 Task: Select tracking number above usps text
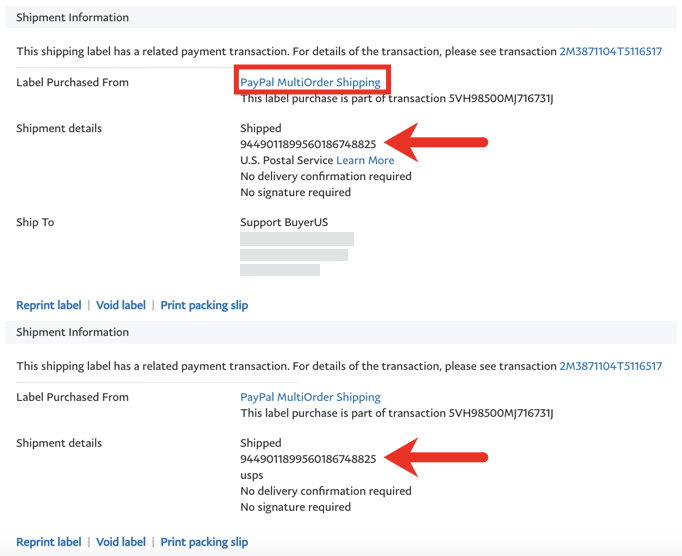pyautogui.click(x=308, y=459)
